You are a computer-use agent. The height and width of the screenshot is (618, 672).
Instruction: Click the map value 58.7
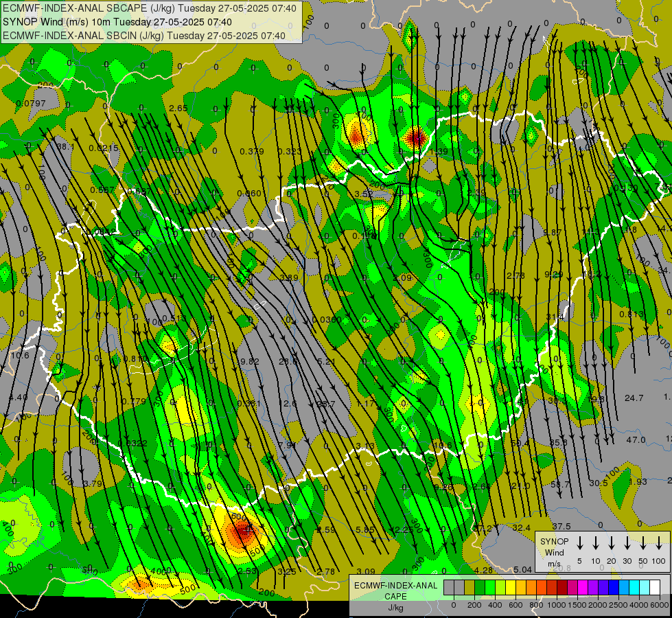(x=561, y=484)
